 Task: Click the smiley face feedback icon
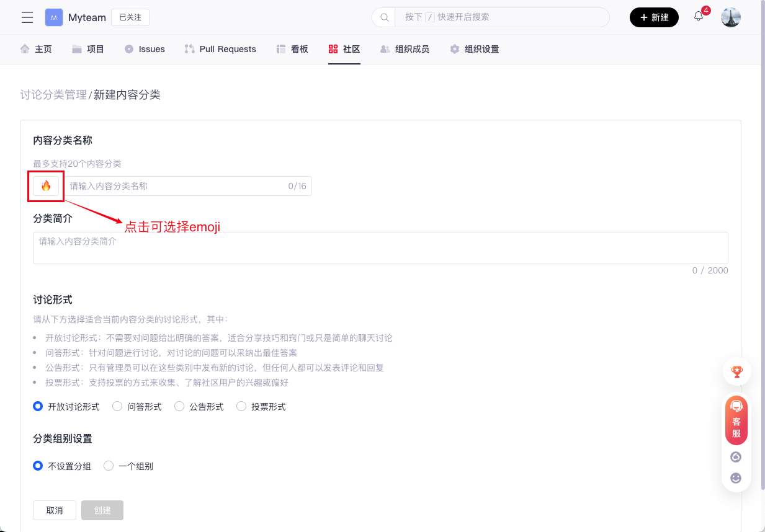coord(736,478)
